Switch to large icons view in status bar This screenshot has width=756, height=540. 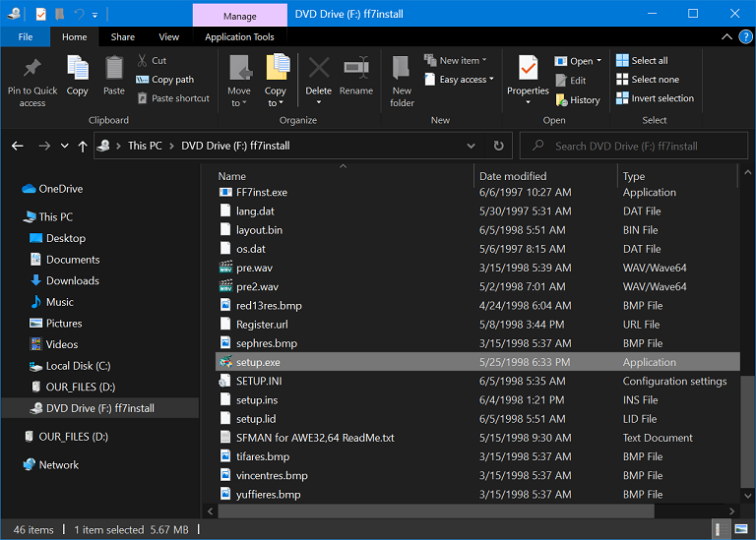pyautogui.click(x=741, y=529)
